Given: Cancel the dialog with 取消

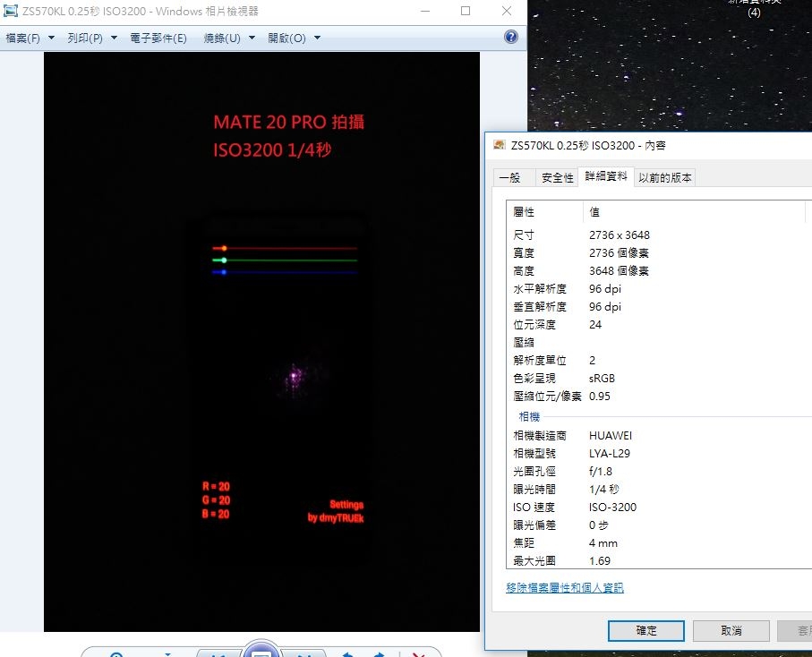Looking at the screenshot, I should 731,631.
